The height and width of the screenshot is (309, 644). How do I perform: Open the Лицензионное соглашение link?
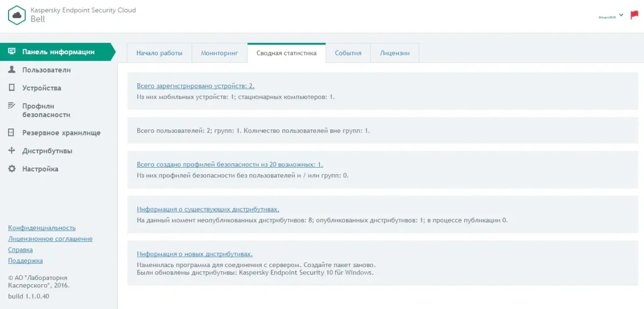(x=50, y=239)
